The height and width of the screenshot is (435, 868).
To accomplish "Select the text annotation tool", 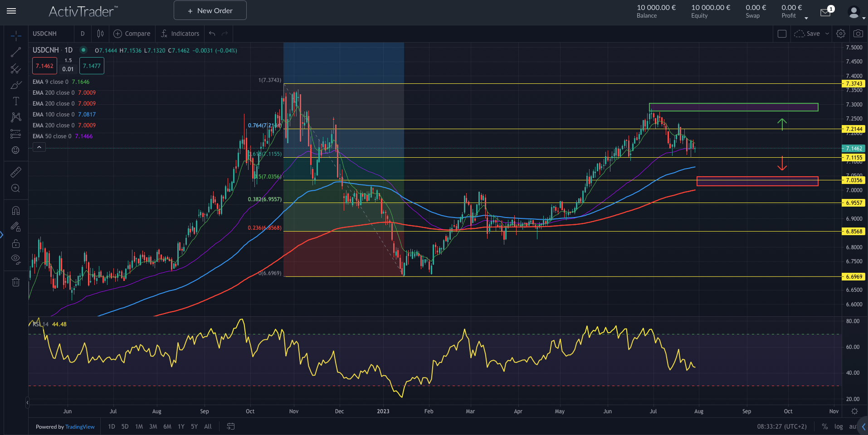I will coord(15,101).
